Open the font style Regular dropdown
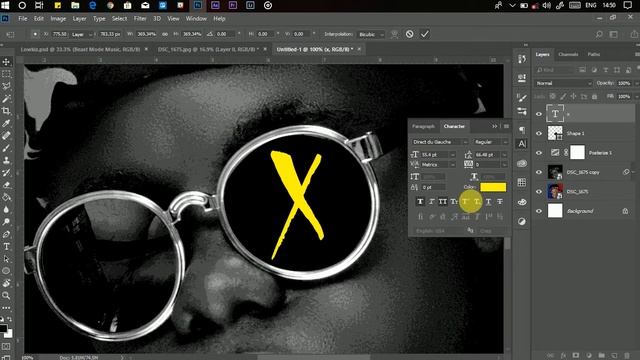Viewport: 640px width, 360px height. click(505, 142)
